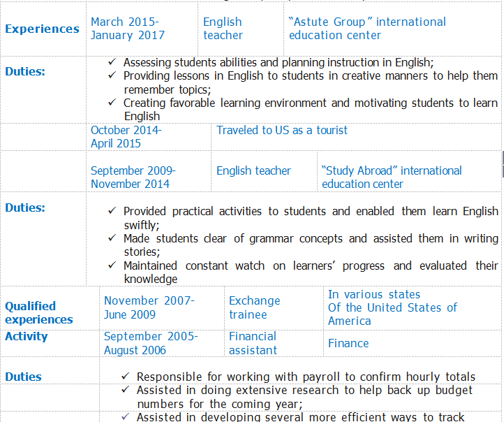Screen dimensions: 504x422
Task: Click the "Activity" row label
Action: [x=27, y=336]
